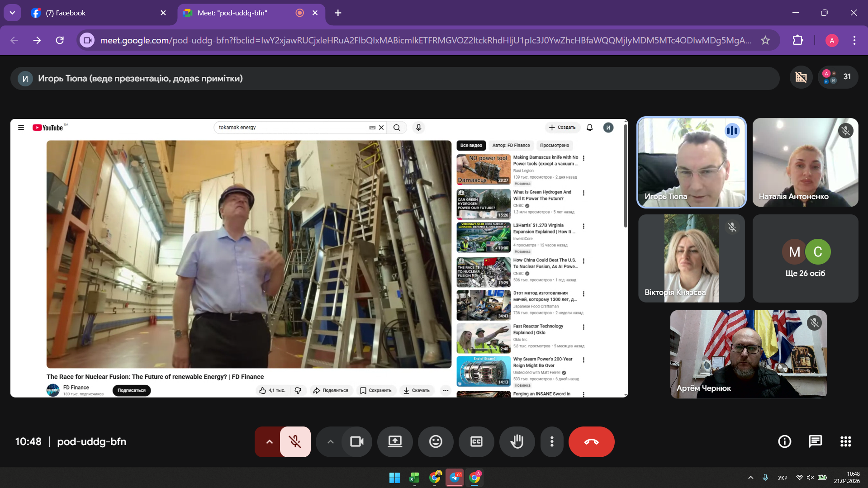The width and height of the screenshot is (868, 488).
Task: Open Chrome three-dot menu
Action: (x=854, y=40)
